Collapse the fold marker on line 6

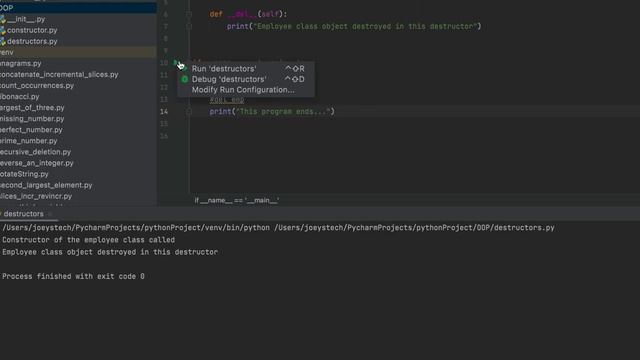pos(189,14)
